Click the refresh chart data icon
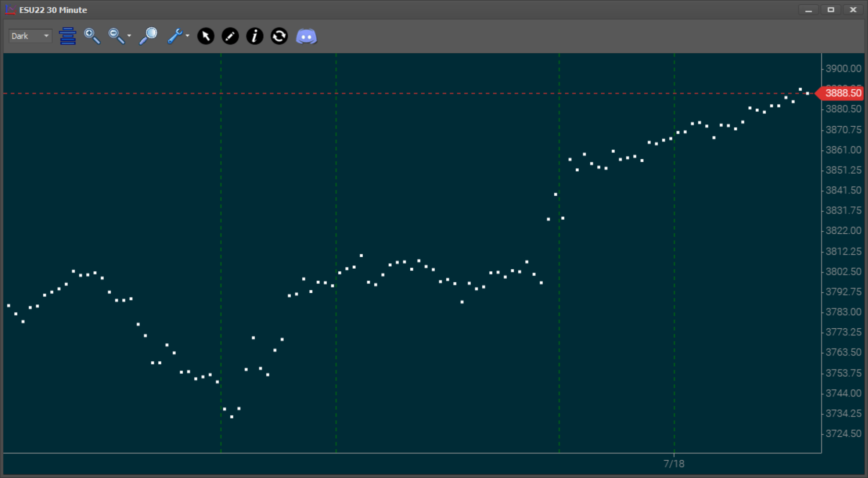 tap(279, 36)
